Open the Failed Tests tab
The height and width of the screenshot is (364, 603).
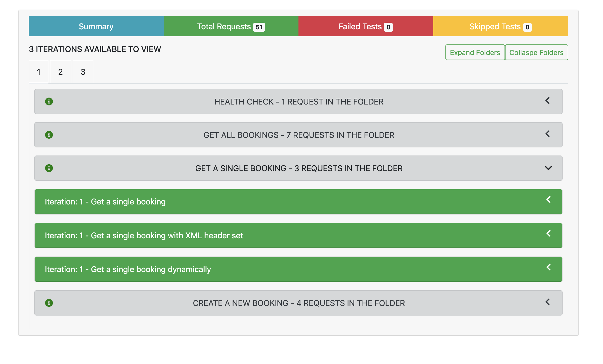366,27
